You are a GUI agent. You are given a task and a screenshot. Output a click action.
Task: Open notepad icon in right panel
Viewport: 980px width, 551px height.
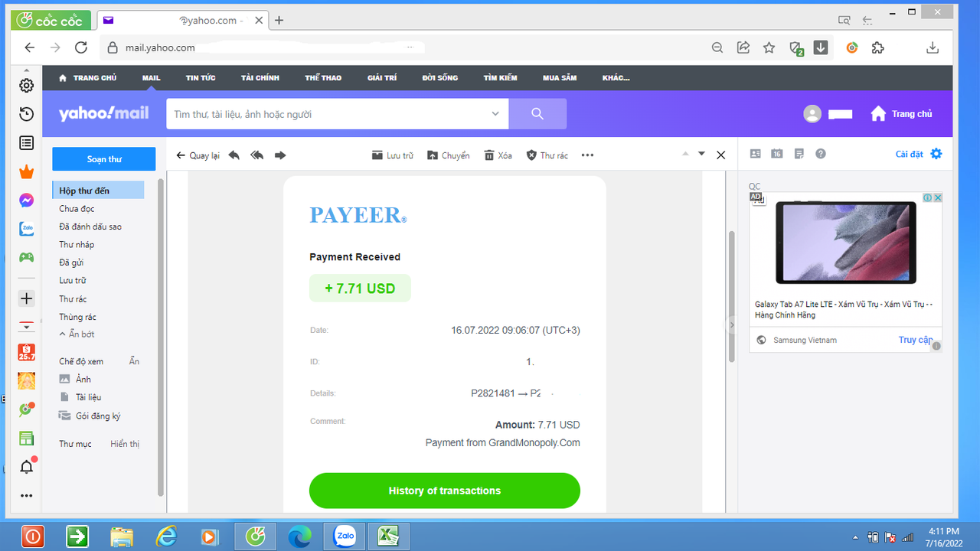point(799,154)
